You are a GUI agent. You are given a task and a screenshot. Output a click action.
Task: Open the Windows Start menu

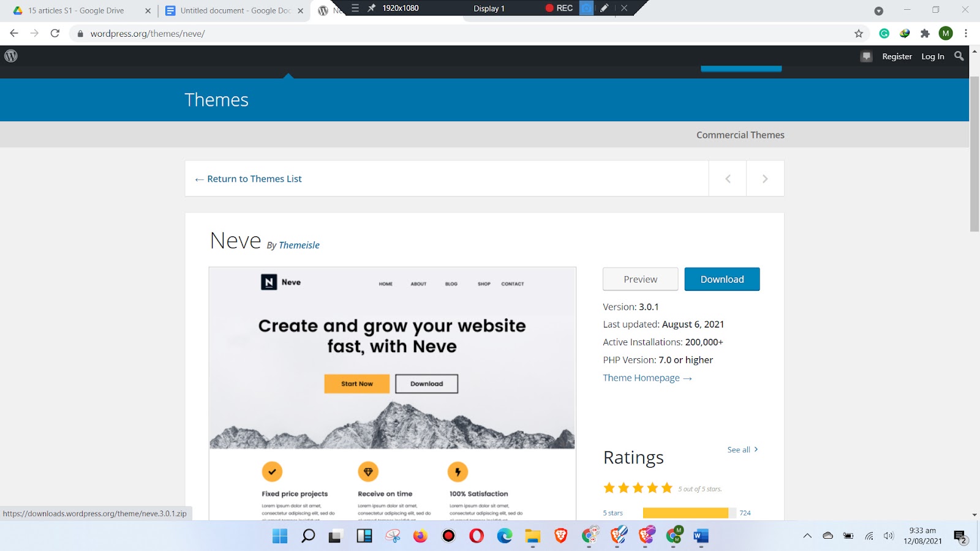(x=280, y=536)
